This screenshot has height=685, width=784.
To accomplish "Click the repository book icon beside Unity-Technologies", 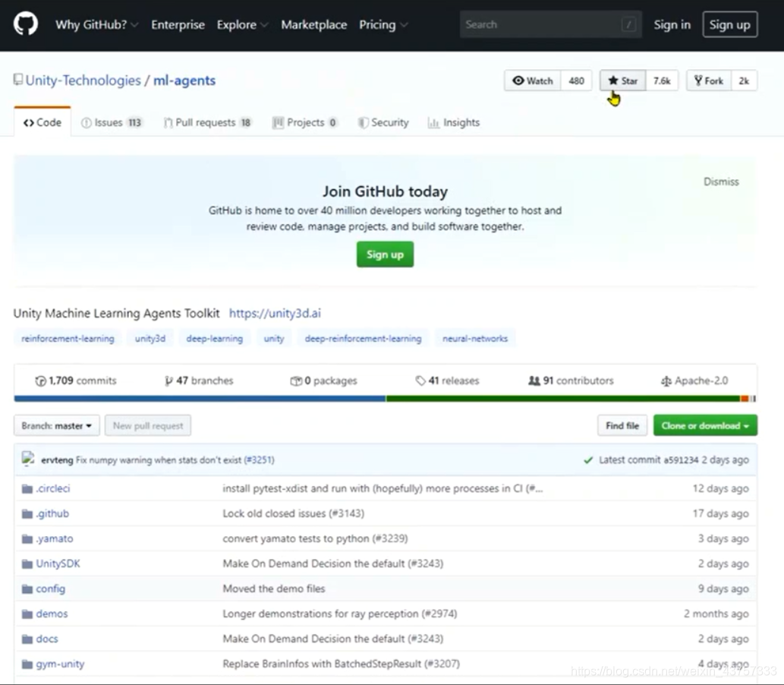I will 18,80.
